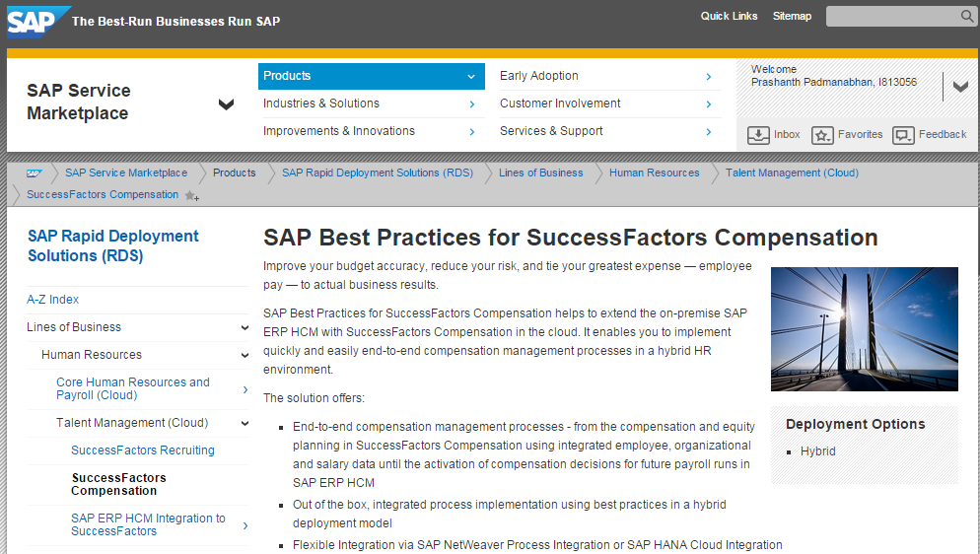
Task: Click the bridge photo thumbnail
Action: (x=864, y=329)
